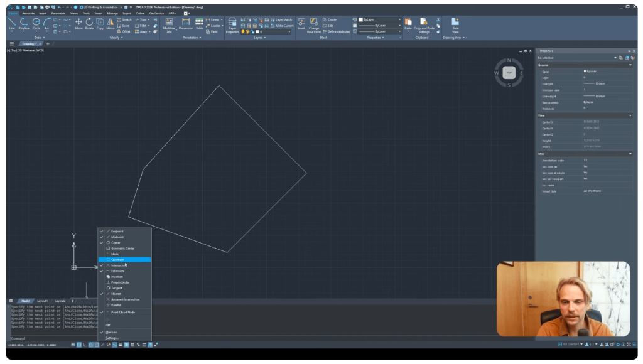Screen dimensions: 643x364
Task: Open Settings from the snap menu
Action: (112, 338)
